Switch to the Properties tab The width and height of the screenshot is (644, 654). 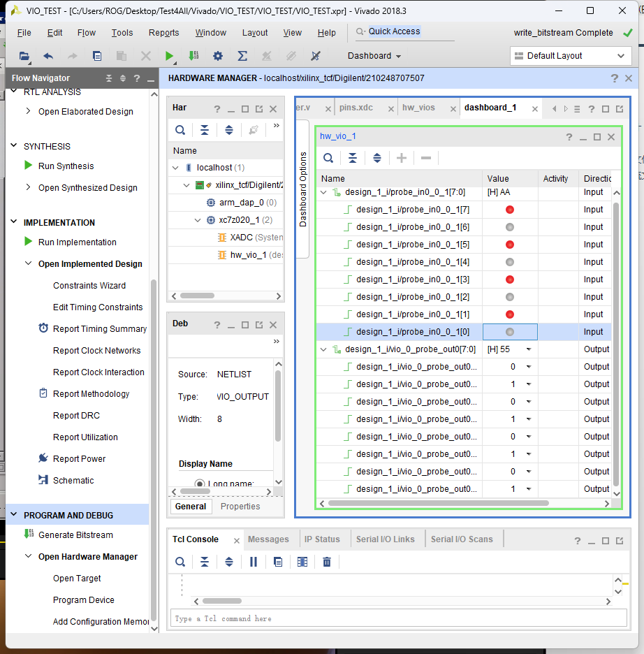pyautogui.click(x=240, y=507)
